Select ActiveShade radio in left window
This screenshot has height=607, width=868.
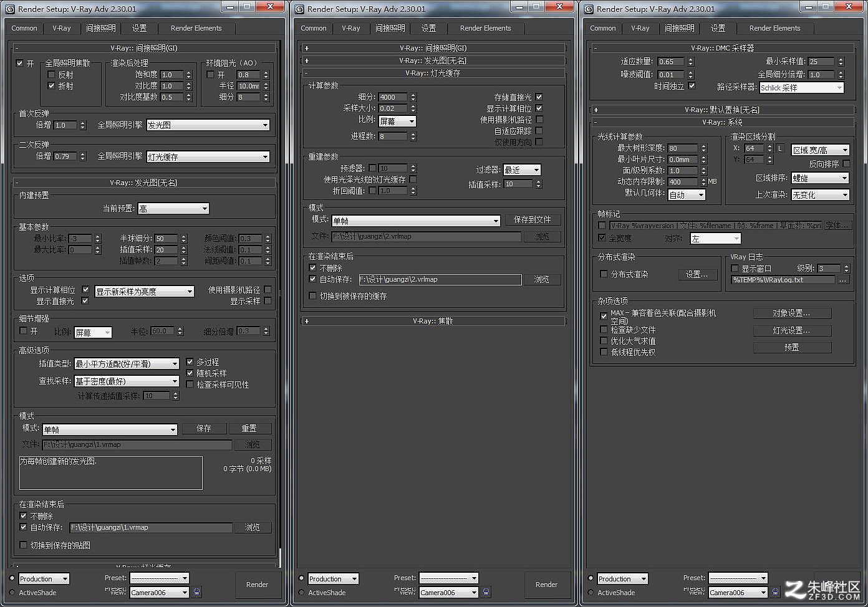coord(12,593)
